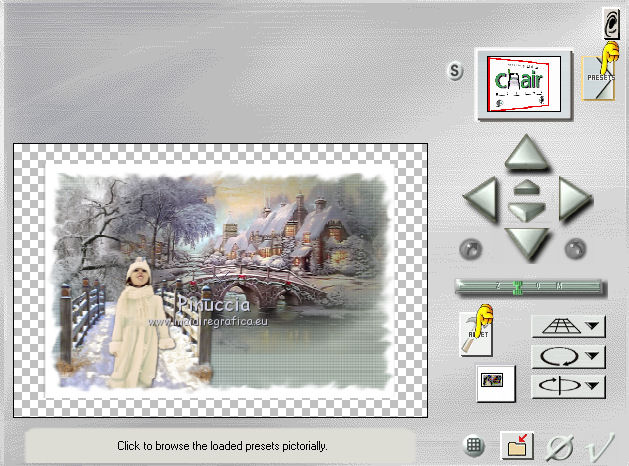Click the winter scene preview image
Viewport: 629px width, 466px height.
click(220, 280)
